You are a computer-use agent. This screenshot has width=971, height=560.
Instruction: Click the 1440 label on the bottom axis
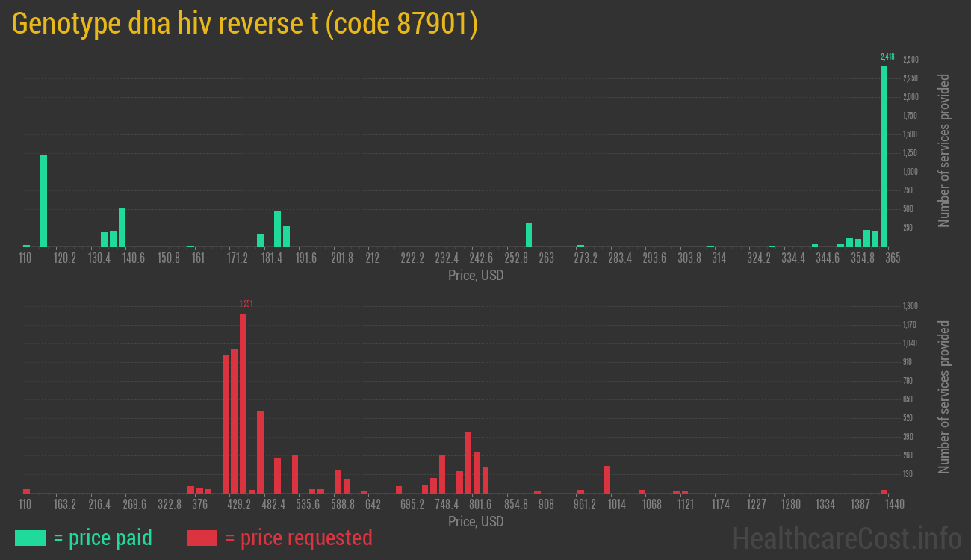(893, 504)
